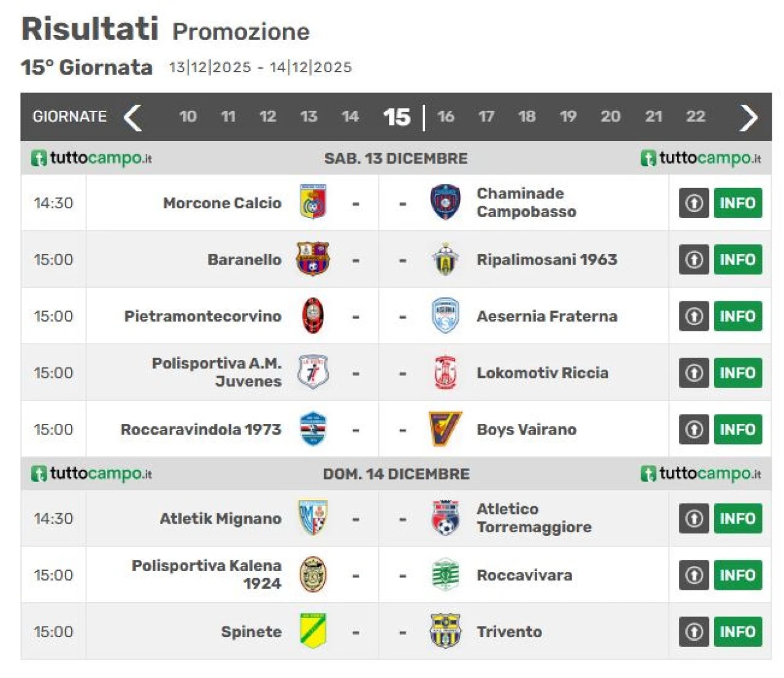Go to previous giornate with left chevron

tap(133, 117)
